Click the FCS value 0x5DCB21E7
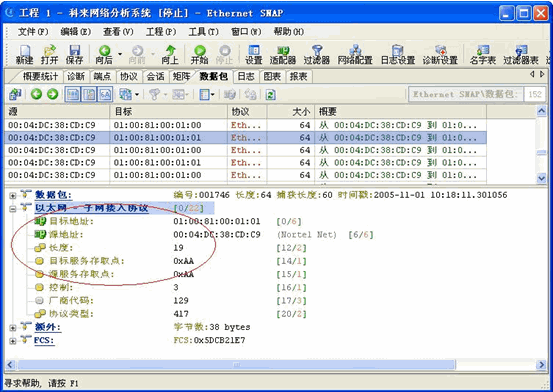 [219, 340]
